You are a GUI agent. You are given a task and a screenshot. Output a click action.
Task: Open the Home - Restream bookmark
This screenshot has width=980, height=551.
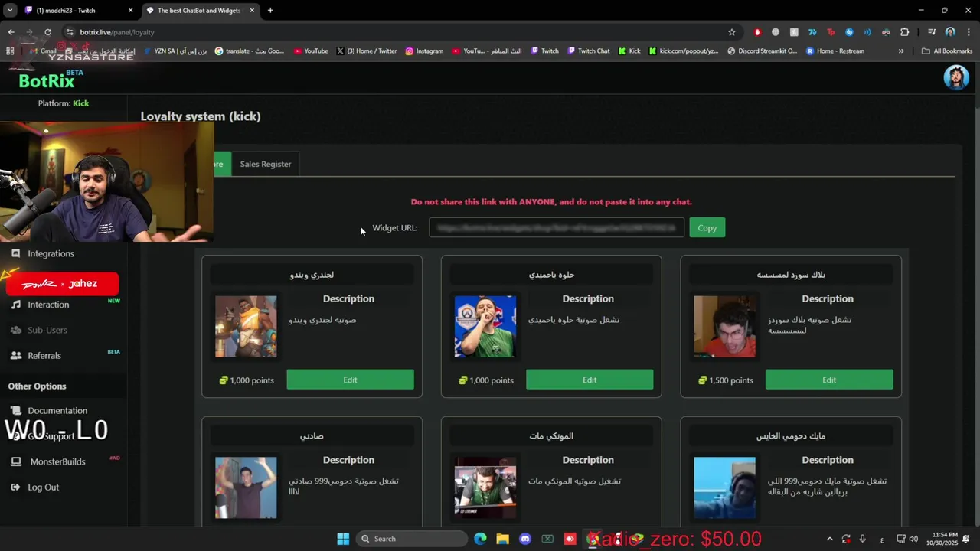tap(835, 51)
